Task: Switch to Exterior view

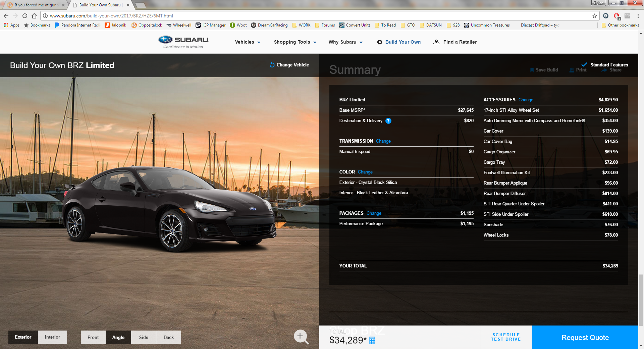Action: pos(23,337)
